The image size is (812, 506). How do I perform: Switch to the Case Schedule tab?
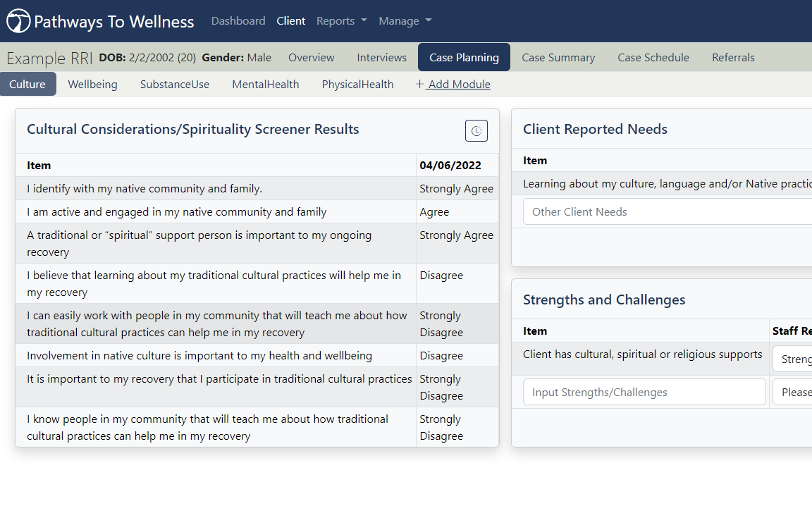click(x=653, y=58)
